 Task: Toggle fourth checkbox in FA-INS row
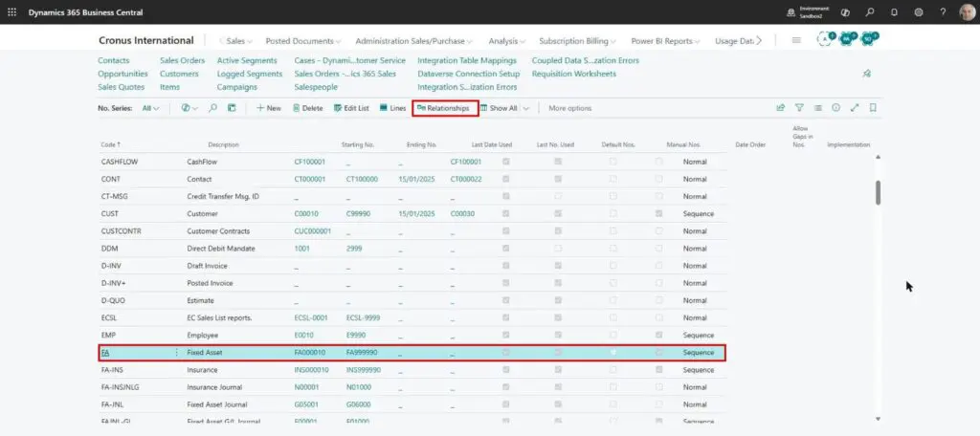pyautogui.click(x=658, y=370)
